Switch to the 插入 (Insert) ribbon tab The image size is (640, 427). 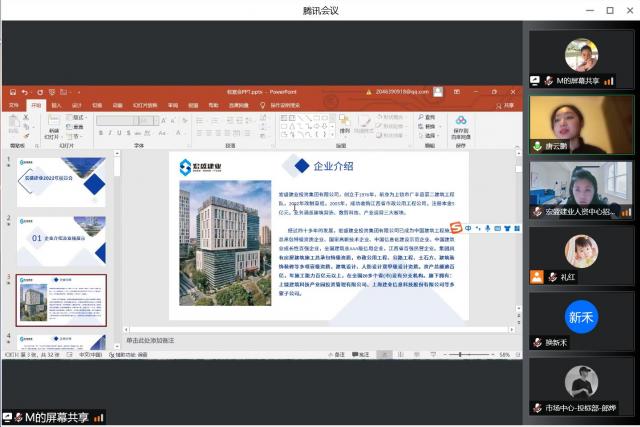coord(56,104)
